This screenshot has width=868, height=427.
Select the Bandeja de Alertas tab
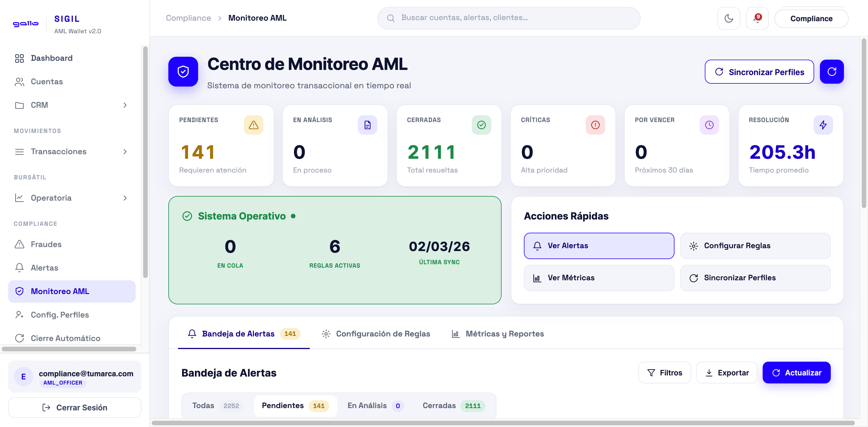pos(244,334)
